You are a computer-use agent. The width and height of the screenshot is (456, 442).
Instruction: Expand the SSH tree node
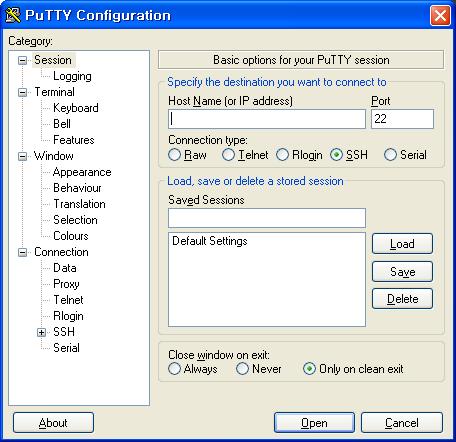[x=41, y=332]
